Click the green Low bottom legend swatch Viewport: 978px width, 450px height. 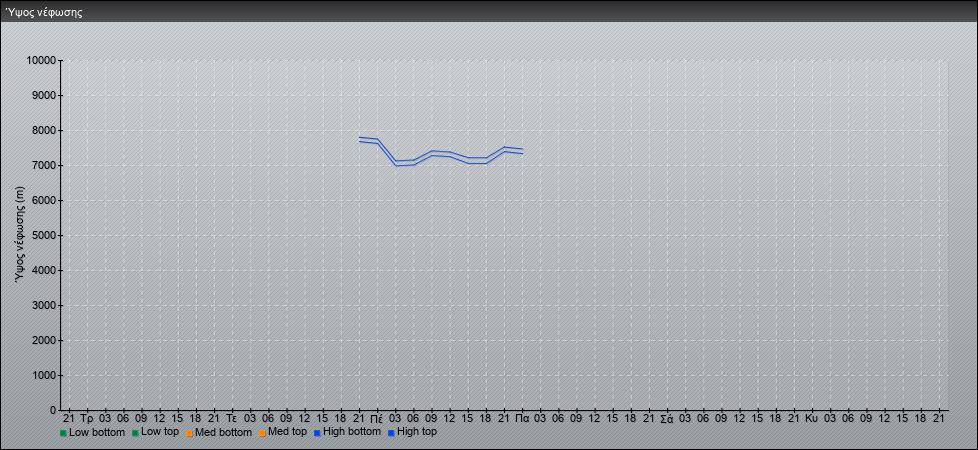[x=63, y=433]
